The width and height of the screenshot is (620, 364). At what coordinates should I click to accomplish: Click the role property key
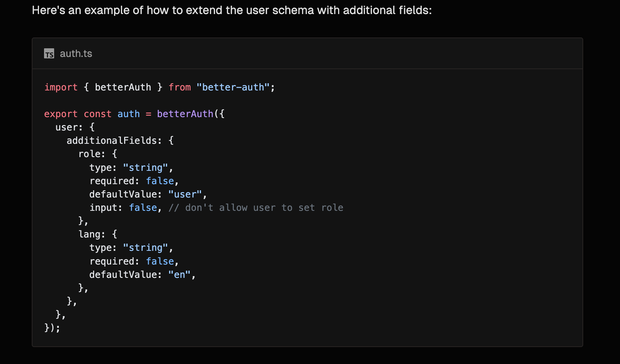coord(89,154)
